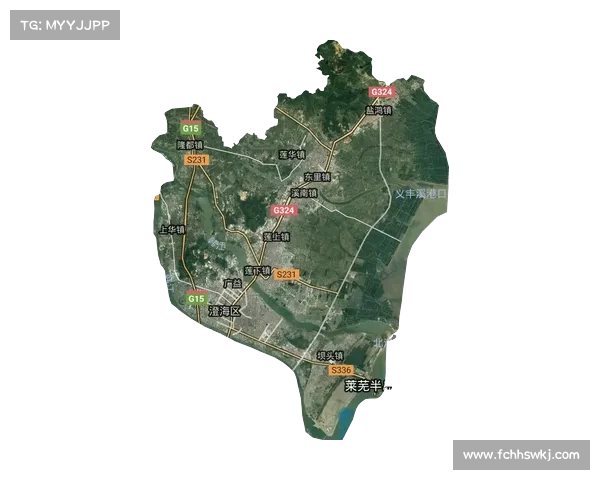Viewport: 600px width, 480px height.
Task: Click the 隆都镇 town label
Action: (190, 145)
